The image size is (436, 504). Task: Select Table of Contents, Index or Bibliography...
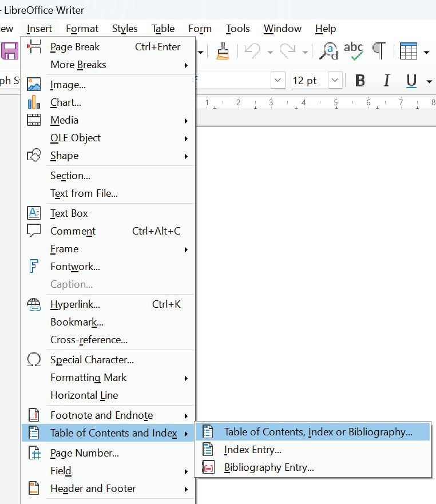click(313, 432)
